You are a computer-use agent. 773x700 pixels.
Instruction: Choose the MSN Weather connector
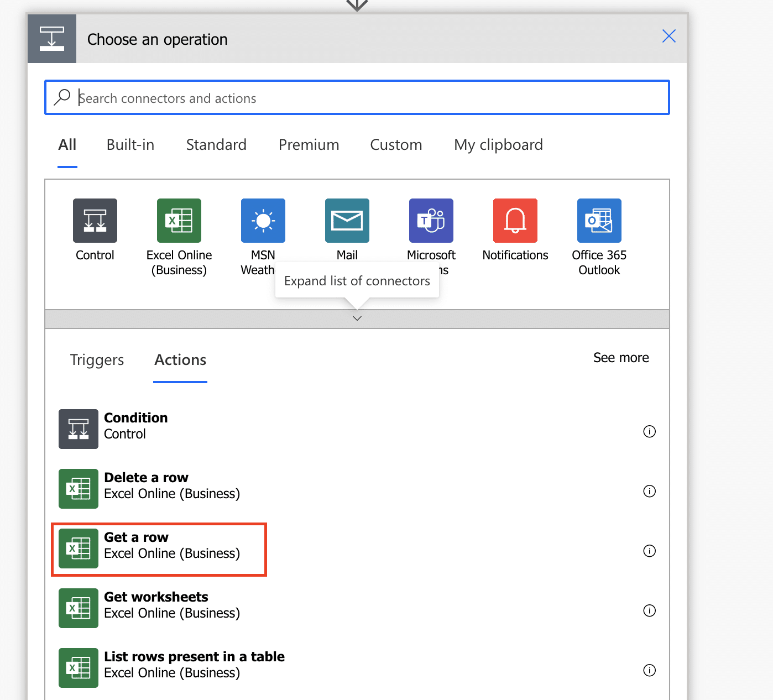tap(263, 221)
